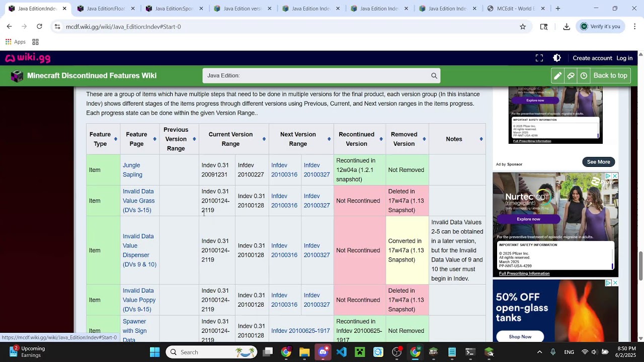Screen dimensions: 644x362
Task: Open Chrome downloads icon
Action: 567,27
